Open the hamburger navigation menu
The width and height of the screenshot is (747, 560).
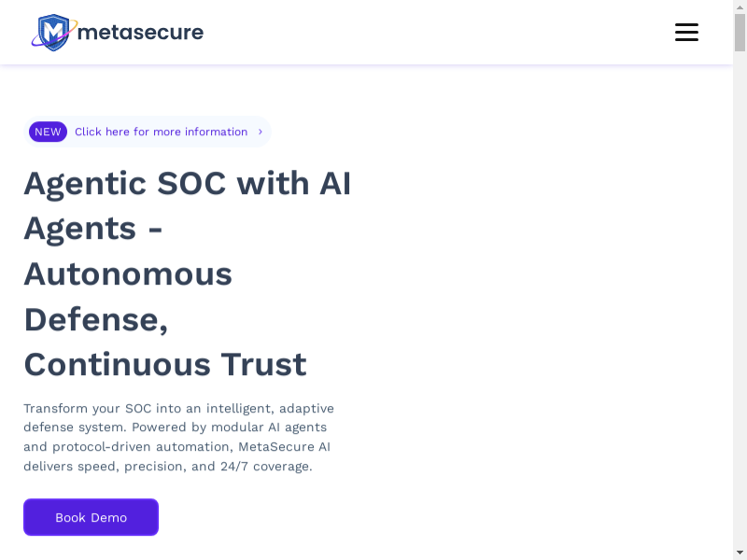pos(686,33)
